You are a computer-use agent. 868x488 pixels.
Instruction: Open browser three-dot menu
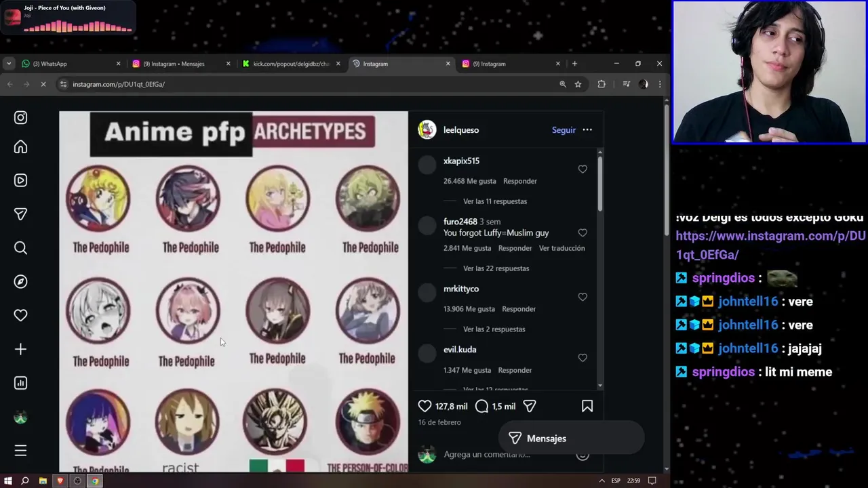[659, 84]
